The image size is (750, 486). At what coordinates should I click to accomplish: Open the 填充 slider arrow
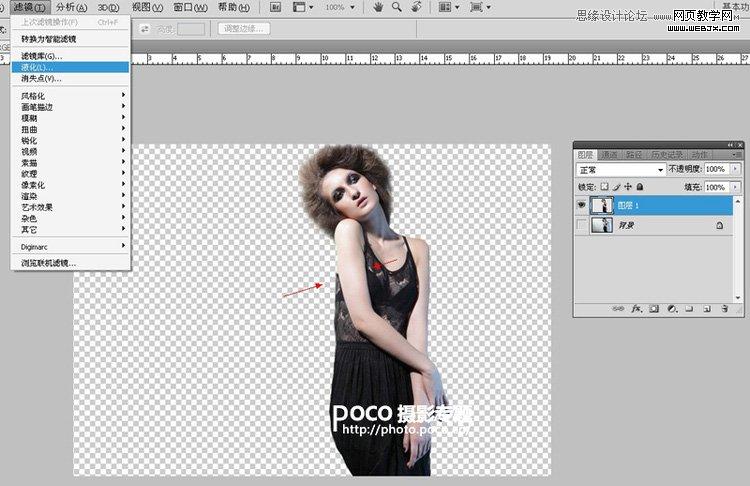pos(736,187)
